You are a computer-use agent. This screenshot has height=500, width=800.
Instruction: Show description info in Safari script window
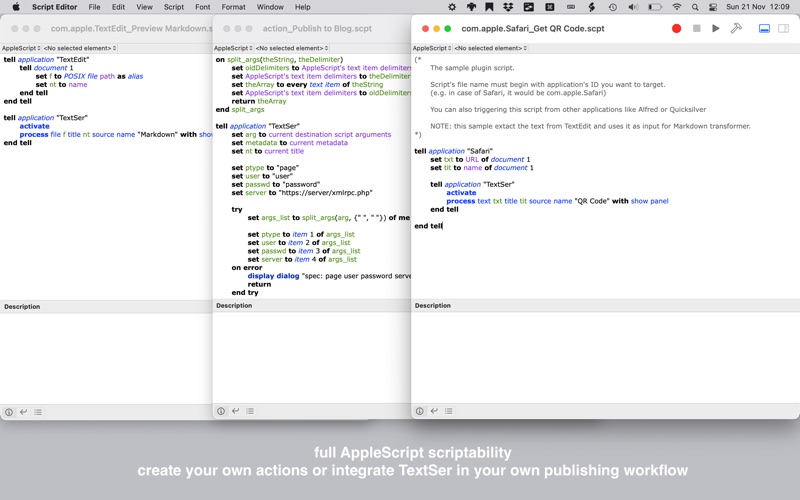420,411
